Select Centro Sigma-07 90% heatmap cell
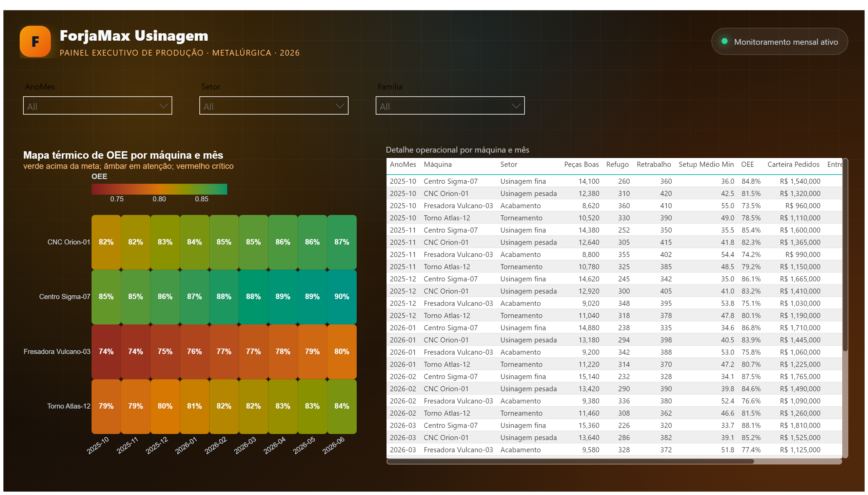 tap(342, 297)
